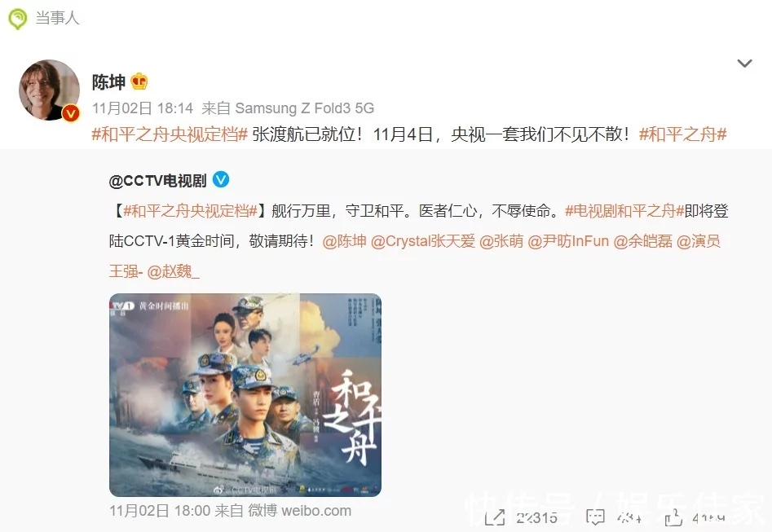772x532 pixels.
Task: Click the orange V verification badge
Action: [x=71, y=114]
